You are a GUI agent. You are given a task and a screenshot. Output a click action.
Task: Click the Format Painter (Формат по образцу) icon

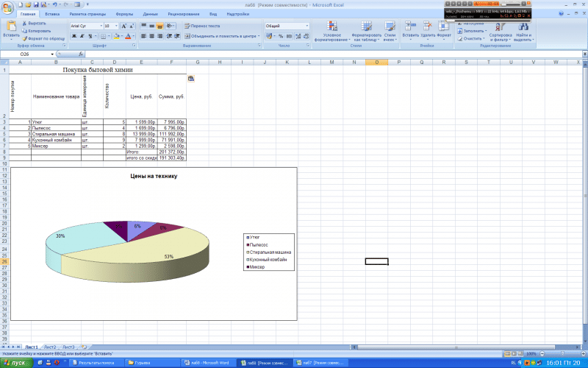tap(24, 38)
